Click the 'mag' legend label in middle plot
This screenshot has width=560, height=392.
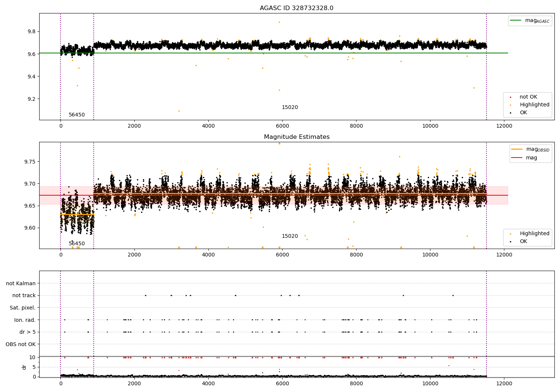(532, 158)
